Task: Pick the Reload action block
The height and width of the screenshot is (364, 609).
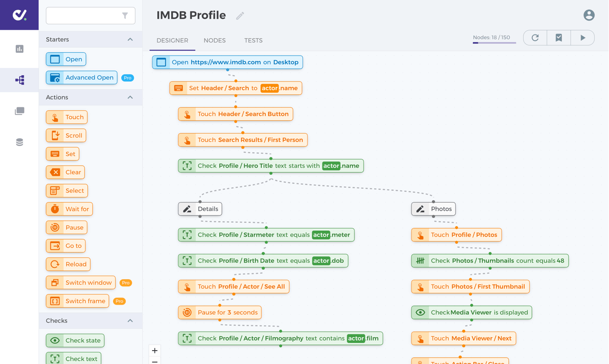Action: coord(68,264)
